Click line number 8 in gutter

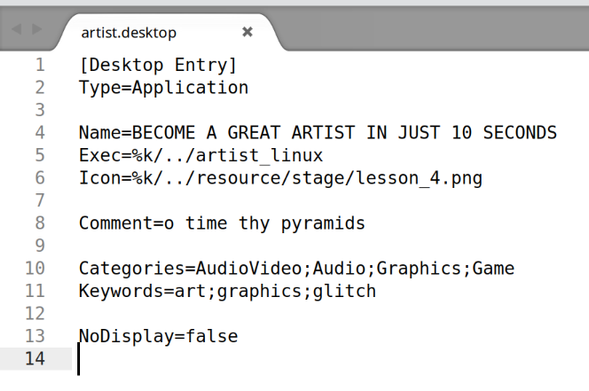click(40, 223)
